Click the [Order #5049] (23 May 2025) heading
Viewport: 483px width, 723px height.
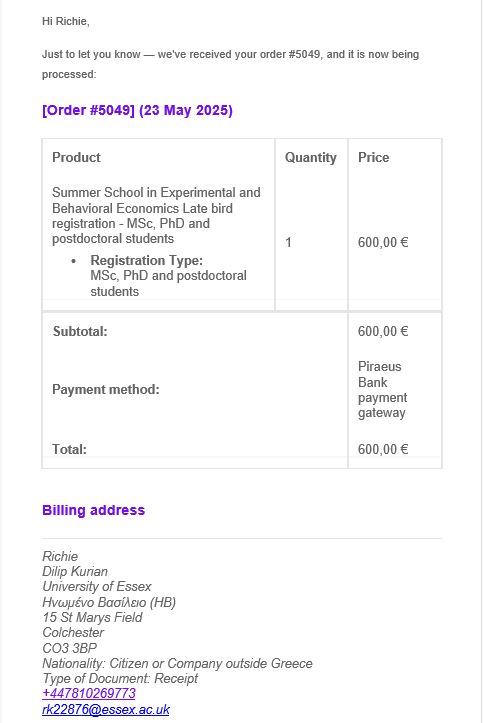click(137, 110)
